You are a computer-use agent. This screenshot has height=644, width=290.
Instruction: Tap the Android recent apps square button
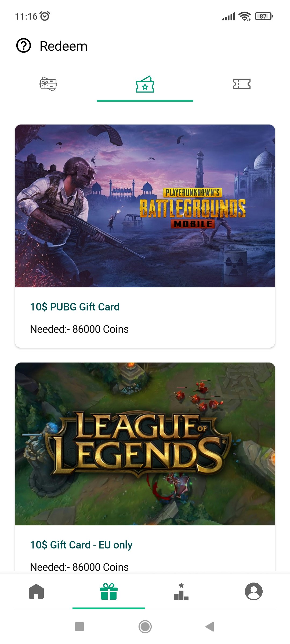[79, 627]
